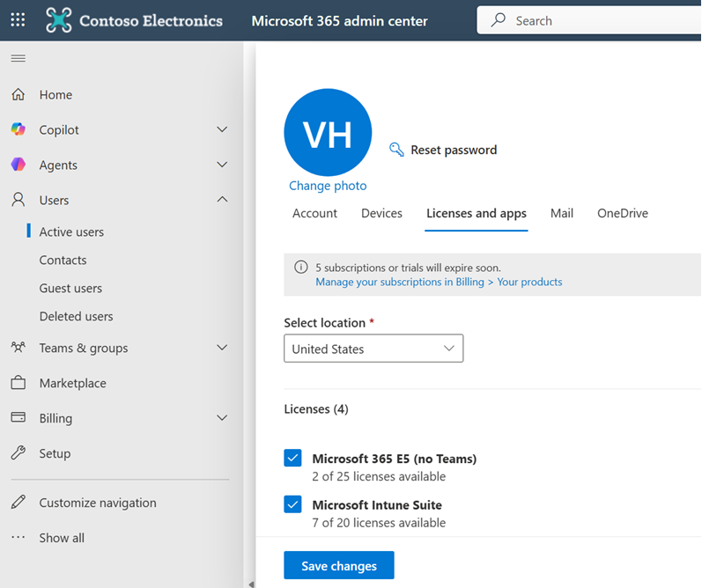Switch to the OneDrive tab
This screenshot has height=588, width=702.
pos(623,213)
